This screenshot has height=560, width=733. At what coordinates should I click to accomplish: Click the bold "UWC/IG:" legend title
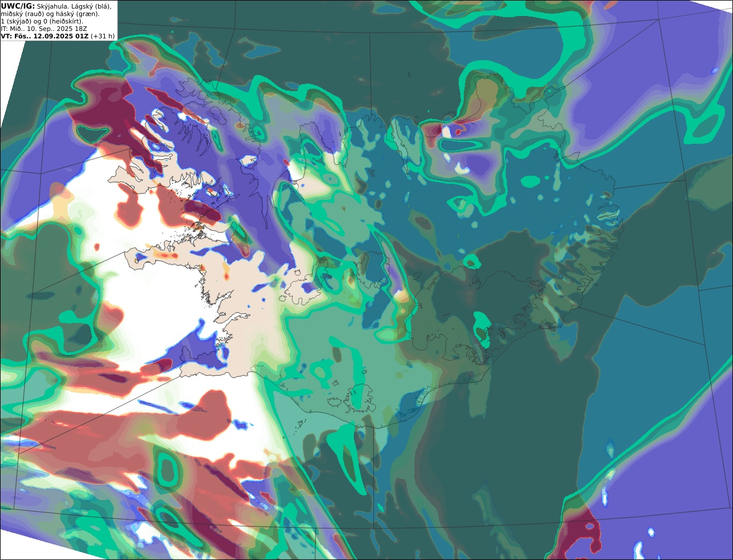(x=18, y=6)
